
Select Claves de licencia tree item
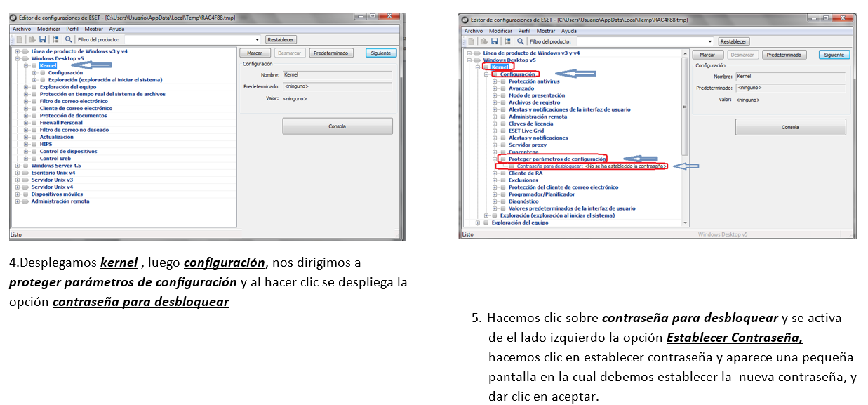click(530, 124)
